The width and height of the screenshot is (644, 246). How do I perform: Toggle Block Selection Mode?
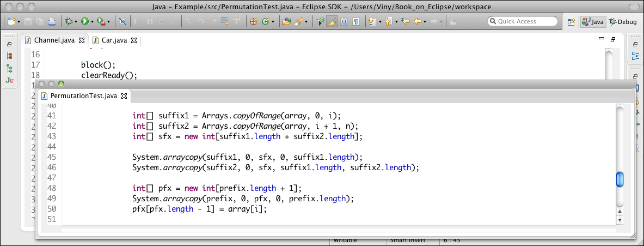coord(344,21)
